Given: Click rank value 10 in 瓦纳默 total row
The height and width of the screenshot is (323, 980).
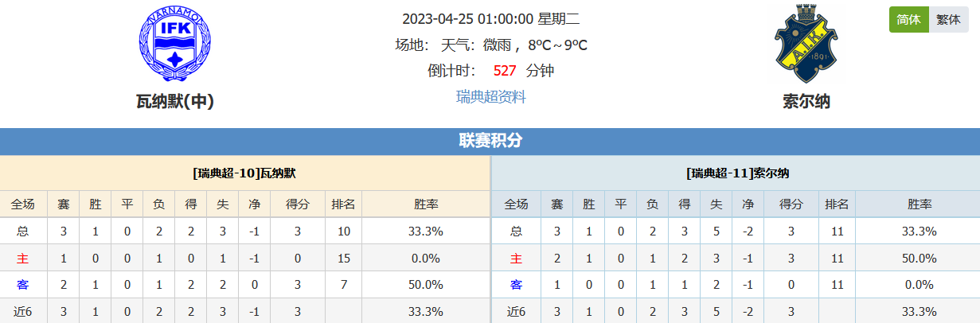Looking at the screenshot, I should click(x=344, y=232).
